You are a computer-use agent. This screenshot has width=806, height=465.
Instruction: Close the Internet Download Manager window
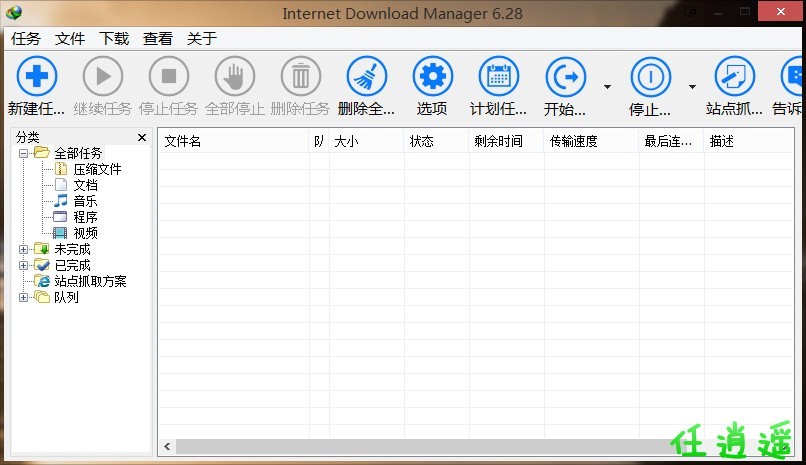(x=780, y=11)
